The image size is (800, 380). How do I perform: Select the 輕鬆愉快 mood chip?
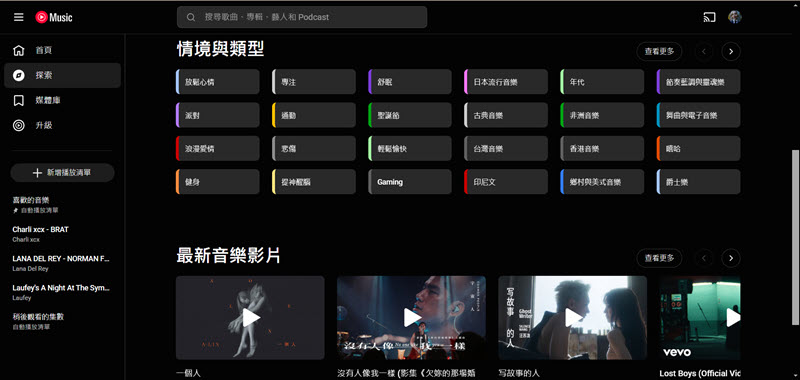[x=410, y=149]
